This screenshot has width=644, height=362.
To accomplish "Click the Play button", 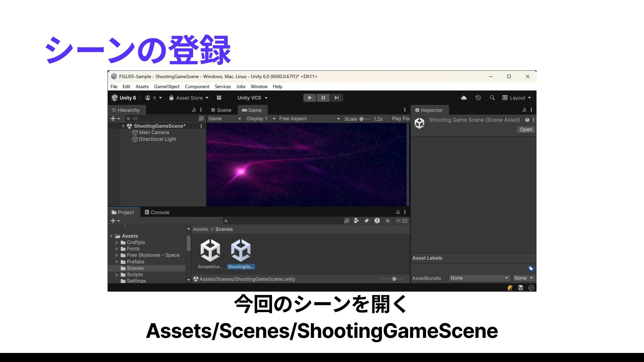I will point(310,98).
